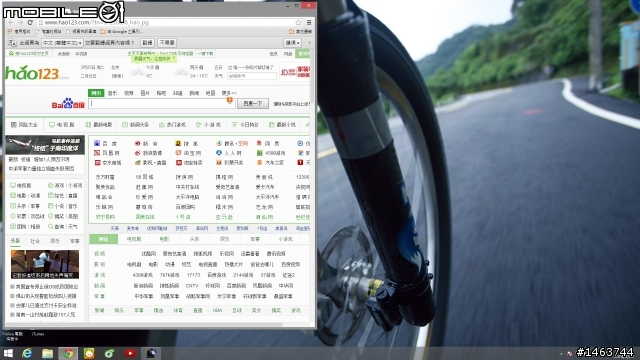Open the 今日特价 shopping cart nav item
The image size is (640, 360).
coord(246,124)
